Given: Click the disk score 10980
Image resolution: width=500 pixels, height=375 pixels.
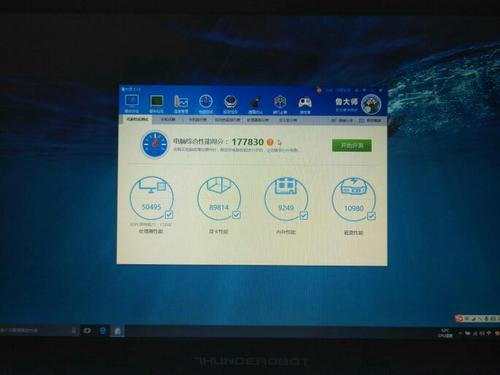Looking at the screenshot, I should click(x=354, y=208).
